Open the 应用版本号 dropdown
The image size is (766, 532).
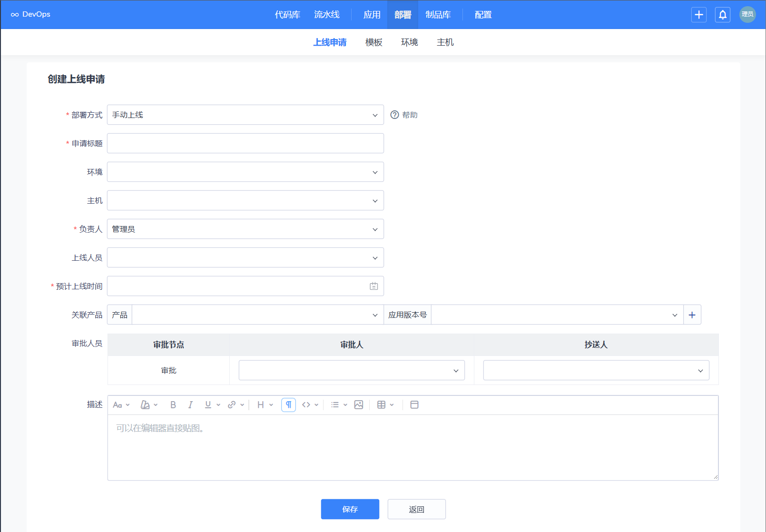coord(557,315)
